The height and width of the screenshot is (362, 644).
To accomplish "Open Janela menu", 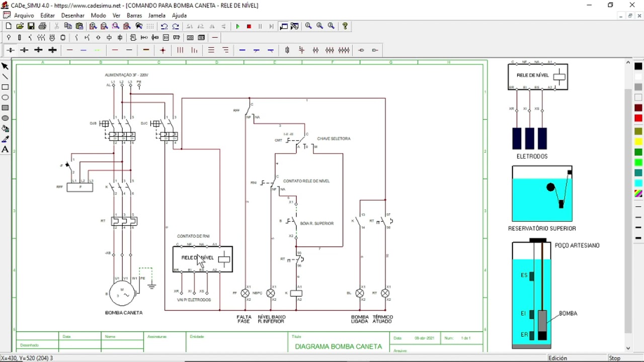I will click(x=156, y=16).
